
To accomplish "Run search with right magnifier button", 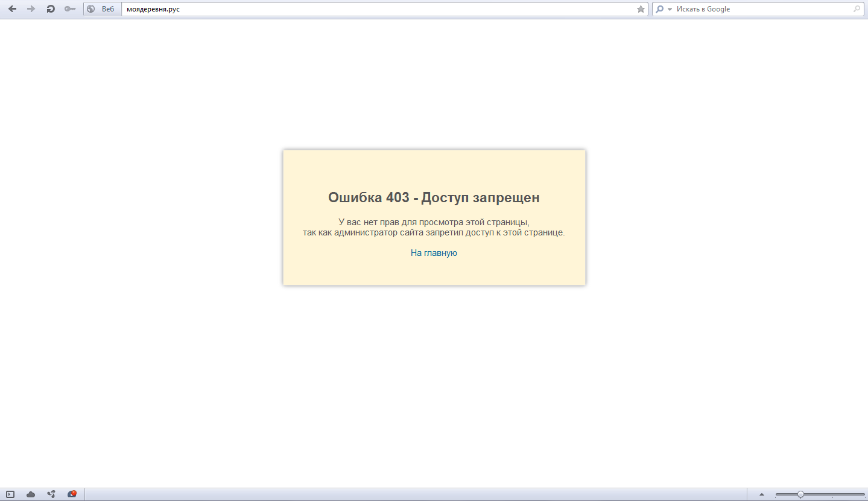I will (857, 9).
